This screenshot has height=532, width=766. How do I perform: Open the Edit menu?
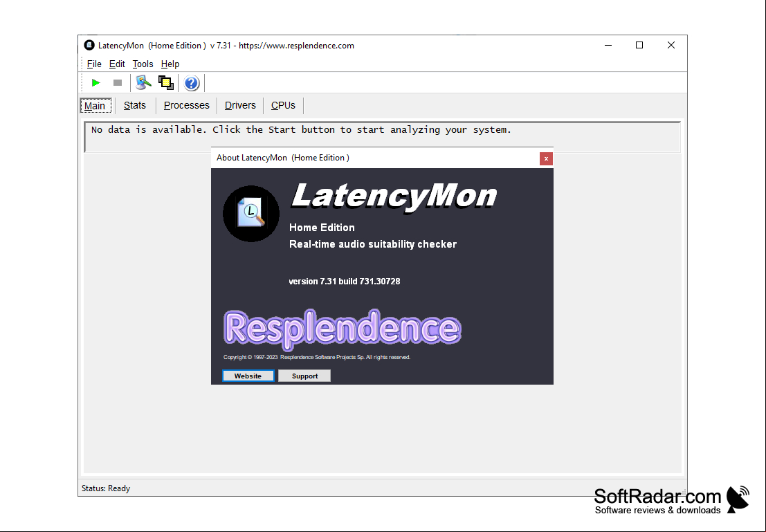117,64
